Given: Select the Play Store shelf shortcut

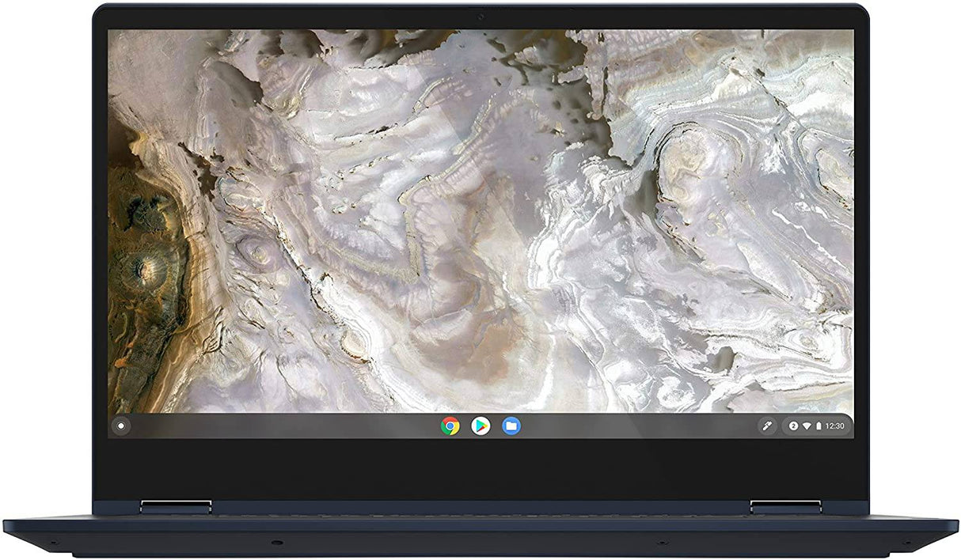Looking at the screenshot, I should coord(479,426).
